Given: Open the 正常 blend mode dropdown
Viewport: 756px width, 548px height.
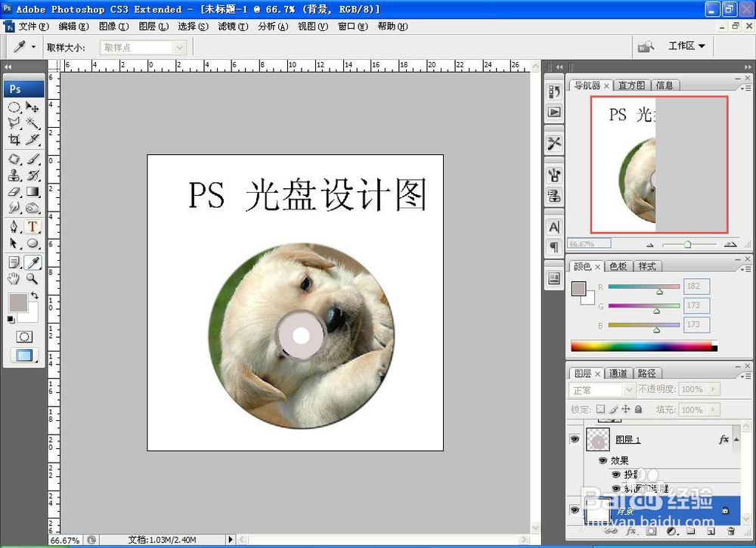Looking at the screenshot, I should point(628,389).
